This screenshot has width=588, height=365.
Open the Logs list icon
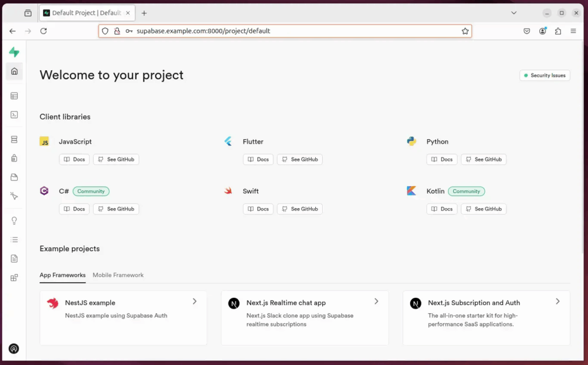coord(14,240)
